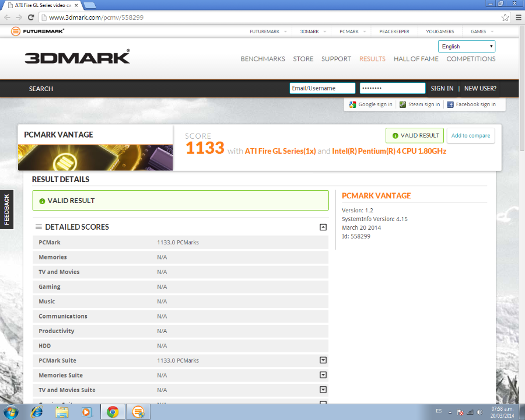This screenshot has height=420, width=525.
Task: Open a new browser tab
Action: (89, 5)
